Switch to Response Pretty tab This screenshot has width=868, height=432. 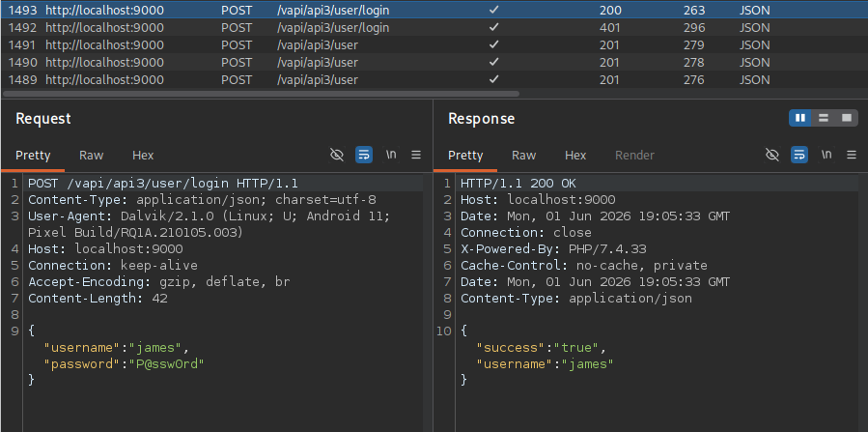coord(465,156)
